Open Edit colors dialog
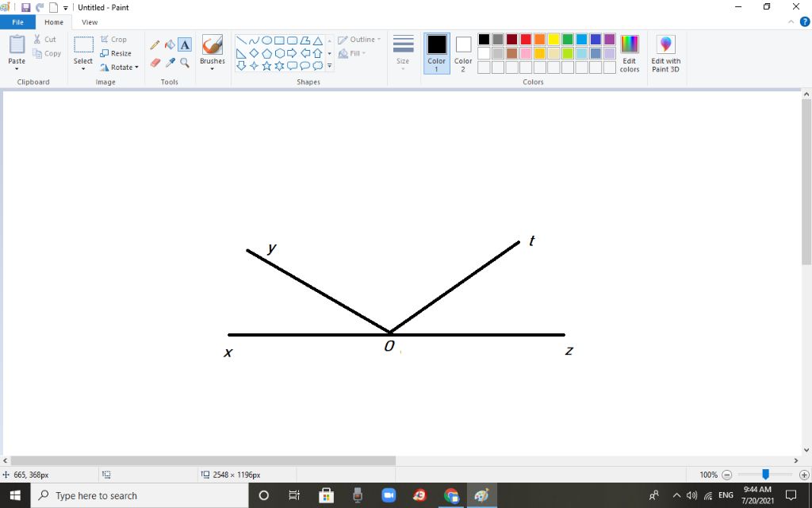The height and width of the screenshot is (508, 812). 629,54
